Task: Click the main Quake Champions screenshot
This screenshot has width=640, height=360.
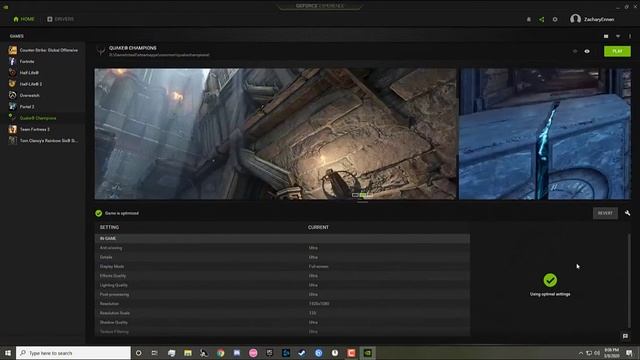Action: click(x=276, y=134)
